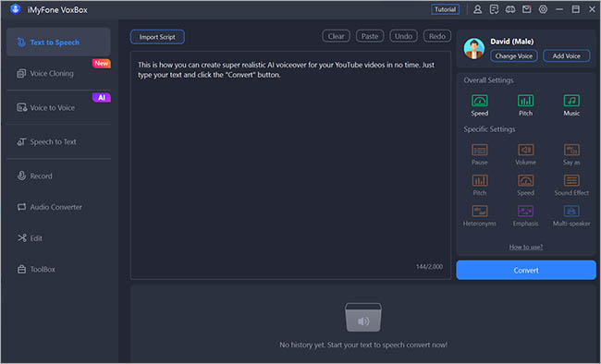Click the Overall Settings heading
Screen dimensions: 601x364
point(488,80)
